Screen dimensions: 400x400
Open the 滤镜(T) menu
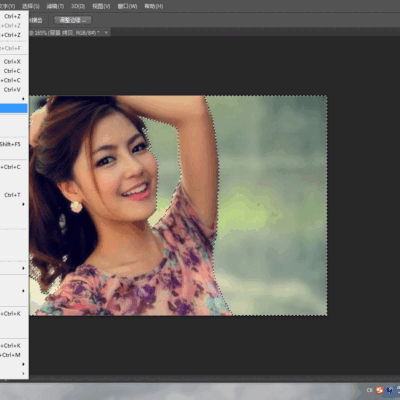click(x=55, y=6)
